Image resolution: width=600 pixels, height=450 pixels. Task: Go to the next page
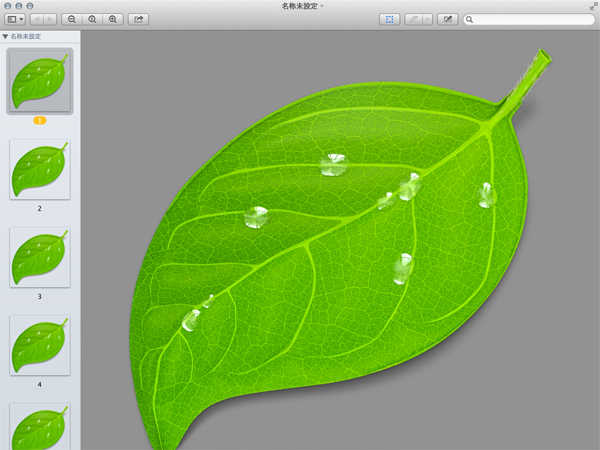point(50,19)
